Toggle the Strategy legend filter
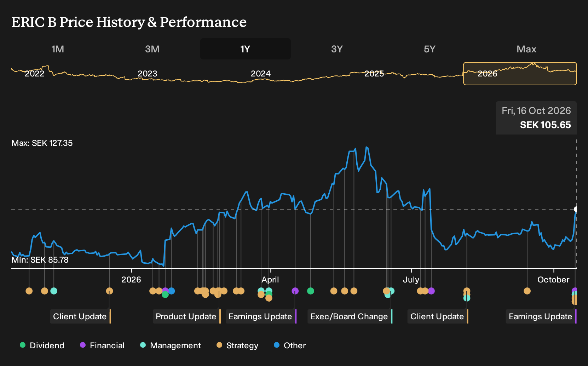 237,345
